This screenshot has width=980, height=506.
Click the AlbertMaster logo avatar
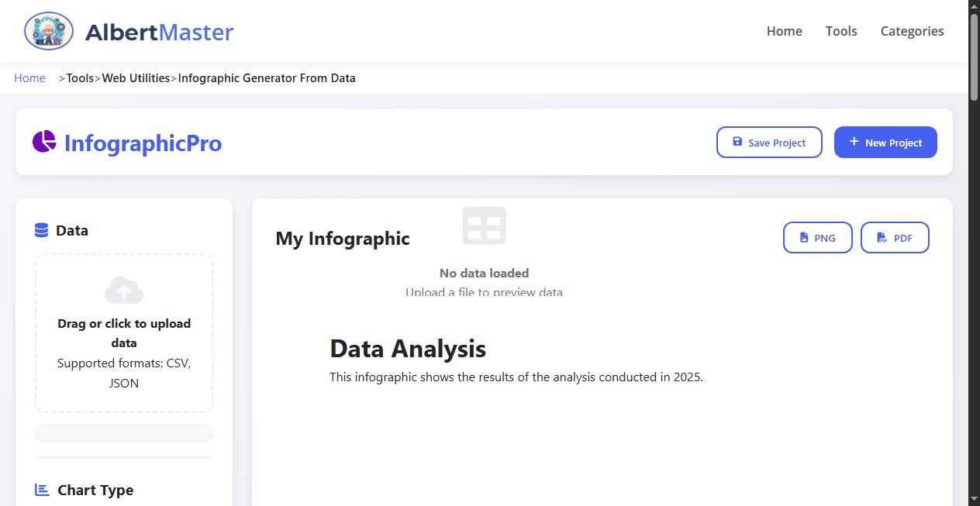[49, 32]
